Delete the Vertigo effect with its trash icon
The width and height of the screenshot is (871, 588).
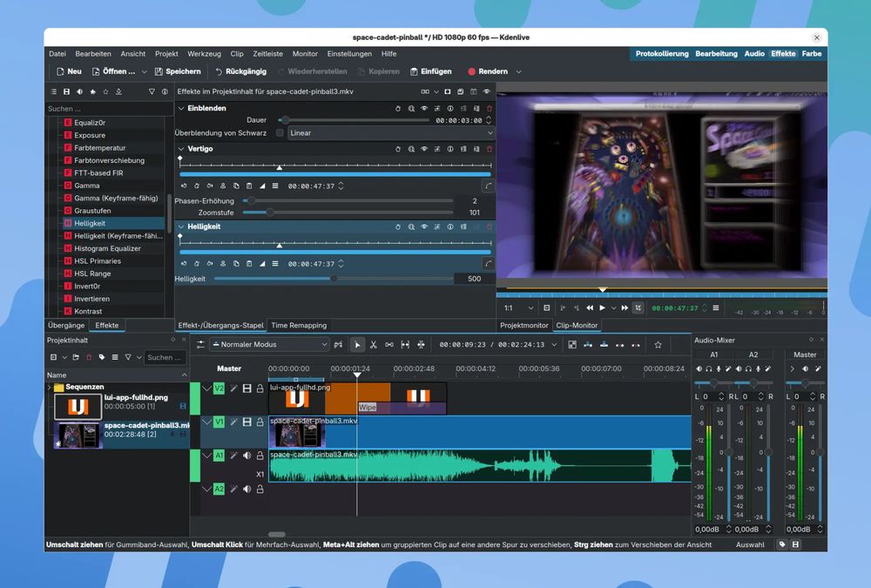489,149
